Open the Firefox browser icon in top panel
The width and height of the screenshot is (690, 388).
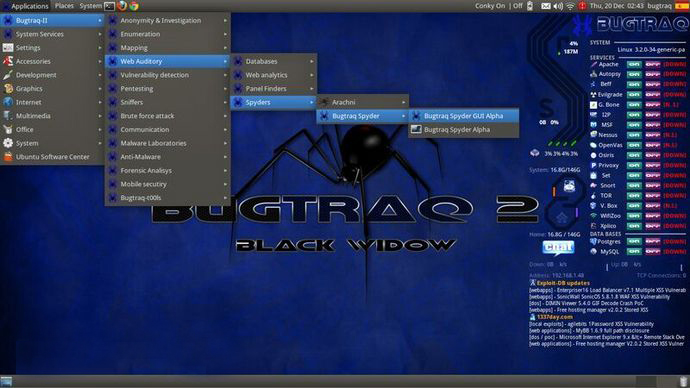coord(122,6)
